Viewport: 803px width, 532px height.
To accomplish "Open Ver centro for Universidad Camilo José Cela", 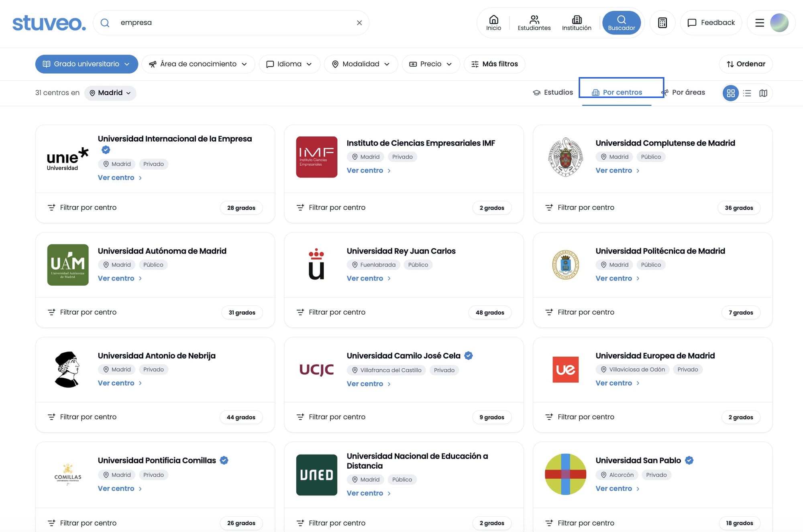I will 369,384.
